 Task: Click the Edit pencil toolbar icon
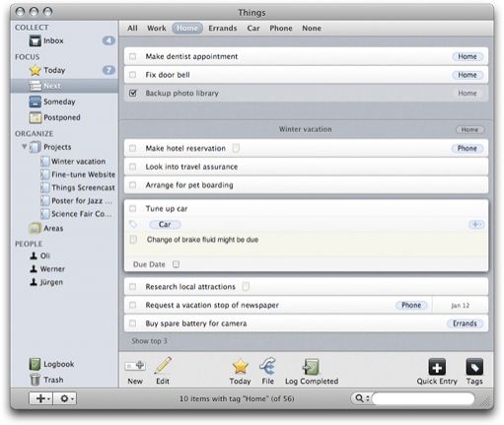tap(163, 365)
